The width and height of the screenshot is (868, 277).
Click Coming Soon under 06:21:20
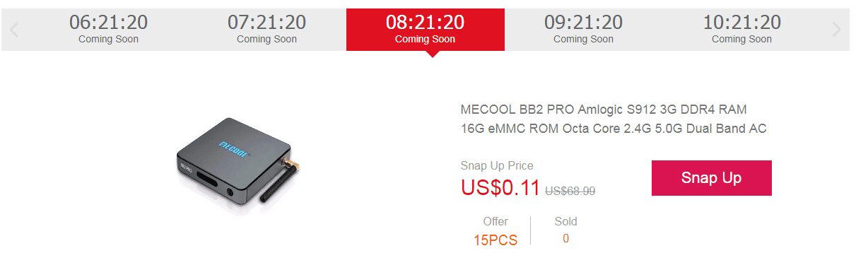[109, 40]
